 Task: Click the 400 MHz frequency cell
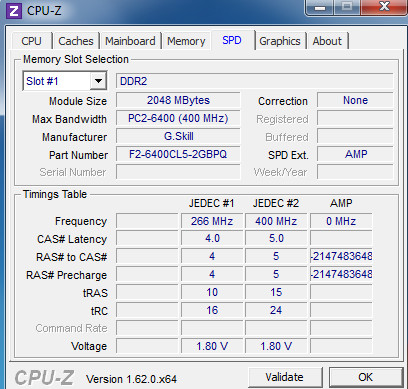276,221
